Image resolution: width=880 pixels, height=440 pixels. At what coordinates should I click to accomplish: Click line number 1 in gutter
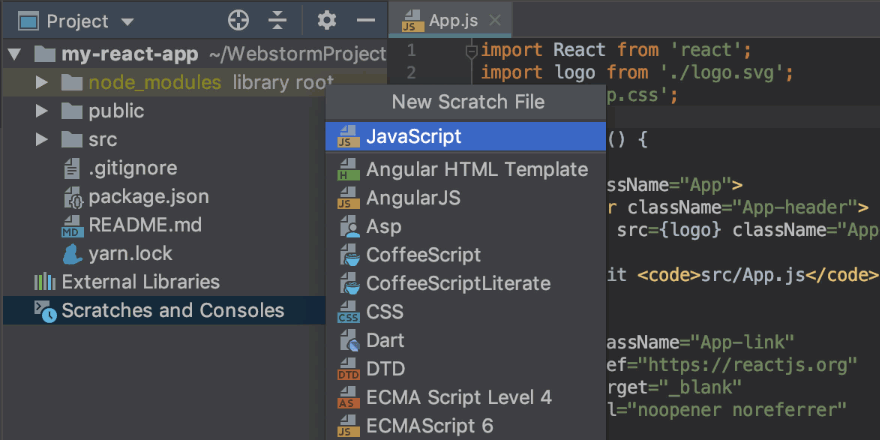[x=411, y=51]
